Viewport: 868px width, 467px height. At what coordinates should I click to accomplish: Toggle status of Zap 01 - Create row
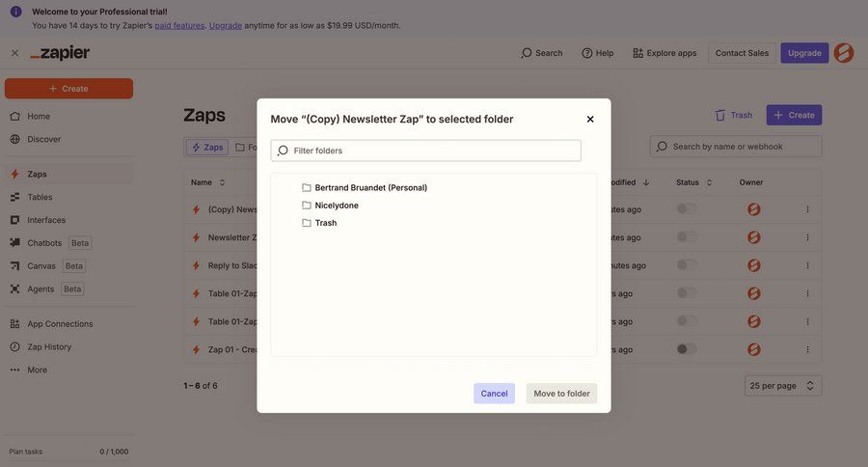(x=687, y=349)
